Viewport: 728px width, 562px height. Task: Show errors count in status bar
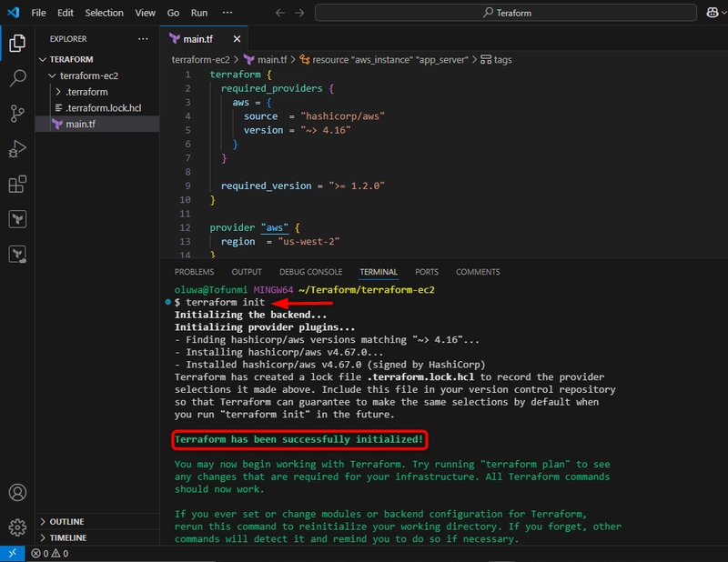tap(40, 553)
